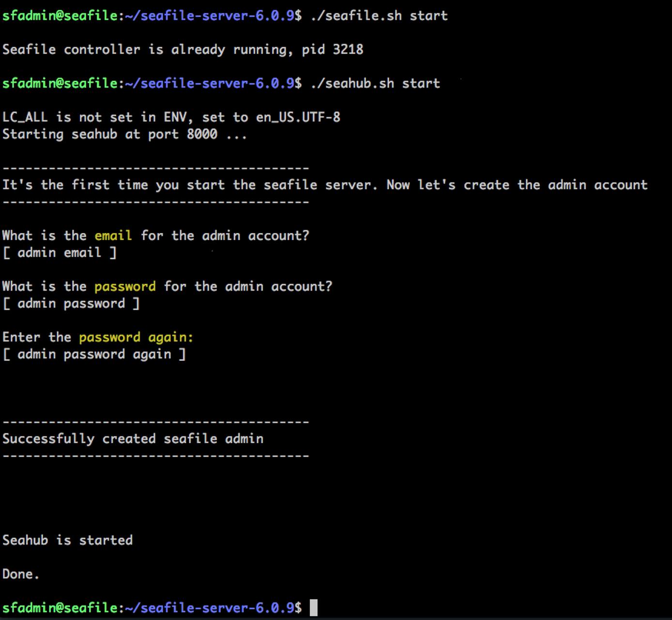Click the "[ admin password again ]" placeholder
672x620 pixels.
[94, 354]
